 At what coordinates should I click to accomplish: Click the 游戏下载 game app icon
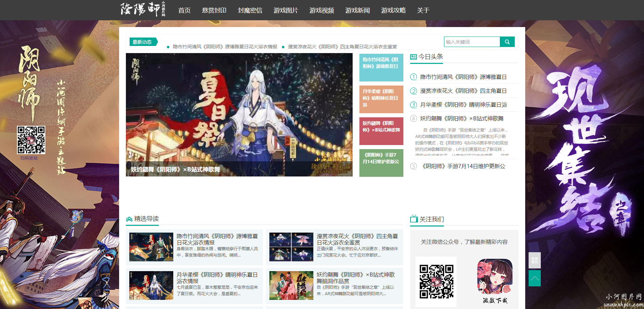point(495,276)
